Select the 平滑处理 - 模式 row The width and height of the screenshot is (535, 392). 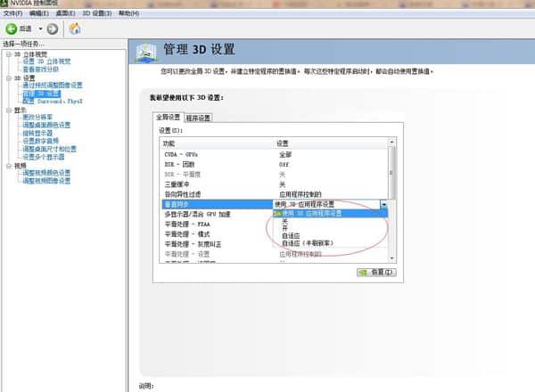pyautogui.click(x=218, y=234)
